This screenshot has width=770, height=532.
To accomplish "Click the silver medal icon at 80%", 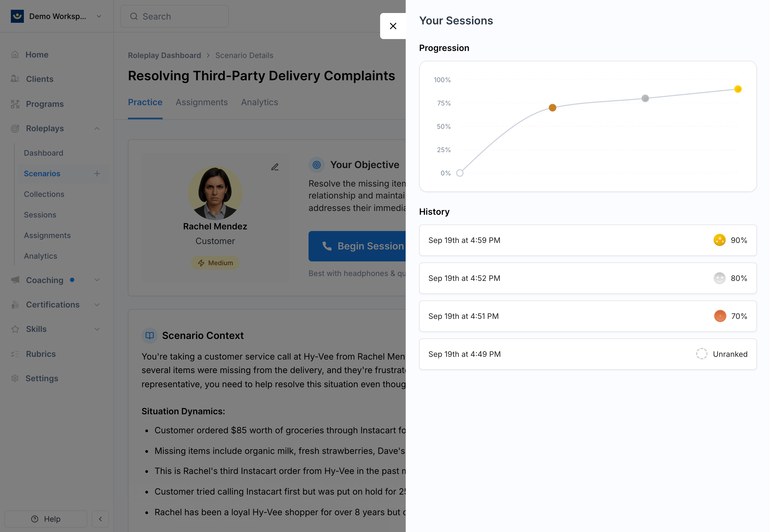I will 720,278.
